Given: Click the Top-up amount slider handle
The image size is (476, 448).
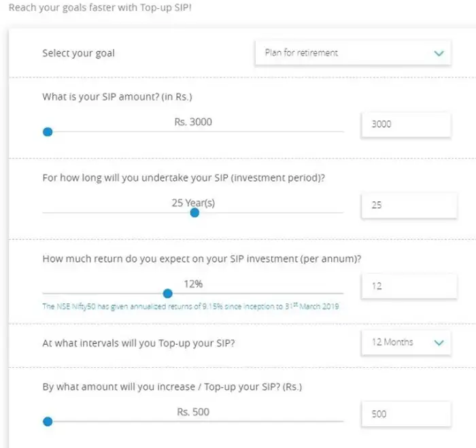Looking at the screenshot, I should point(48,421).
